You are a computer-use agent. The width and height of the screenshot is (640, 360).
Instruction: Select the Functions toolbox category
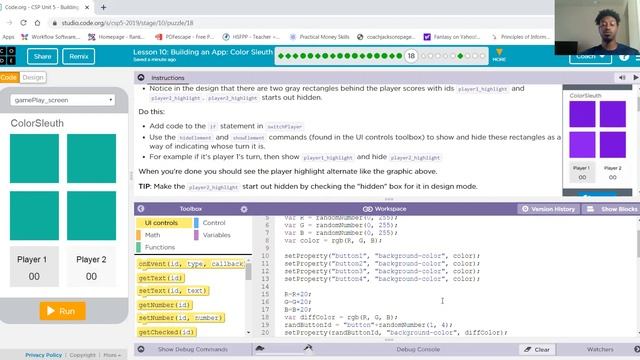tap(159, 247)
